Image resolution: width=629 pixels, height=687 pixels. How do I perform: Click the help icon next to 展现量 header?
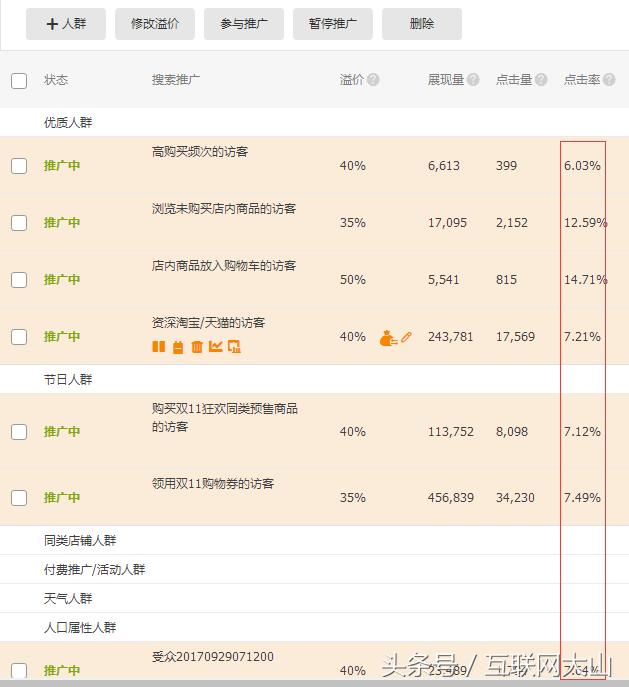[x=473, y=80]
